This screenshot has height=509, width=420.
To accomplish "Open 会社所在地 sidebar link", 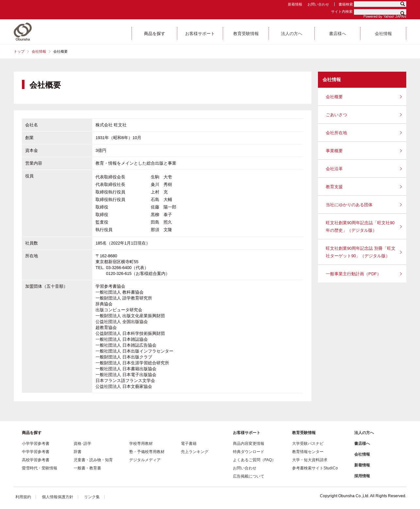I will tap(362, 133).
